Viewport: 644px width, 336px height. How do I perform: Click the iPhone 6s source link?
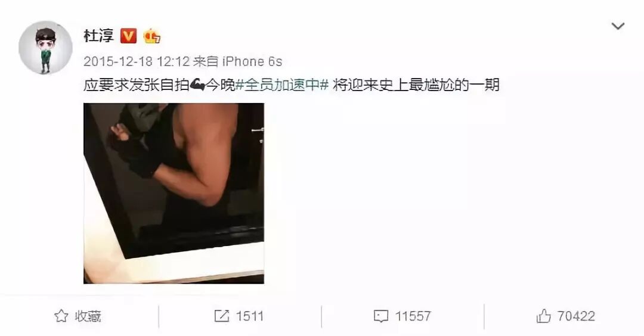252,61
